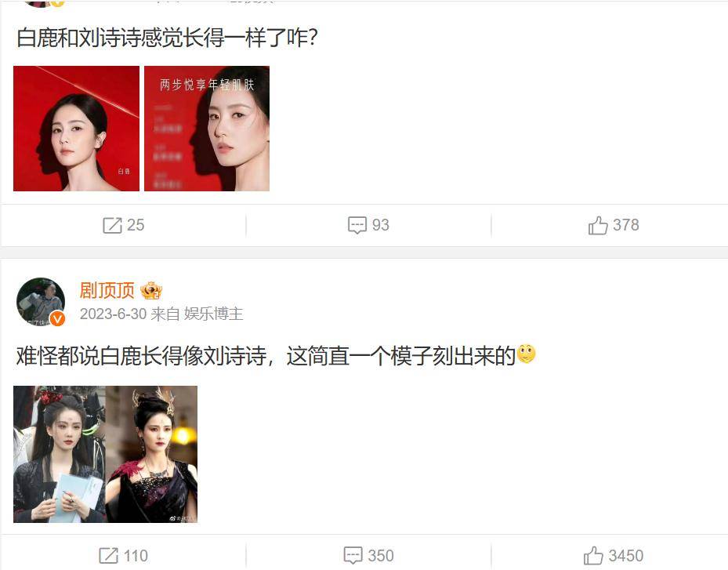Screen dimensions: 728x570
Task: View the photo with golden antler crown
Action: (151, 454)
